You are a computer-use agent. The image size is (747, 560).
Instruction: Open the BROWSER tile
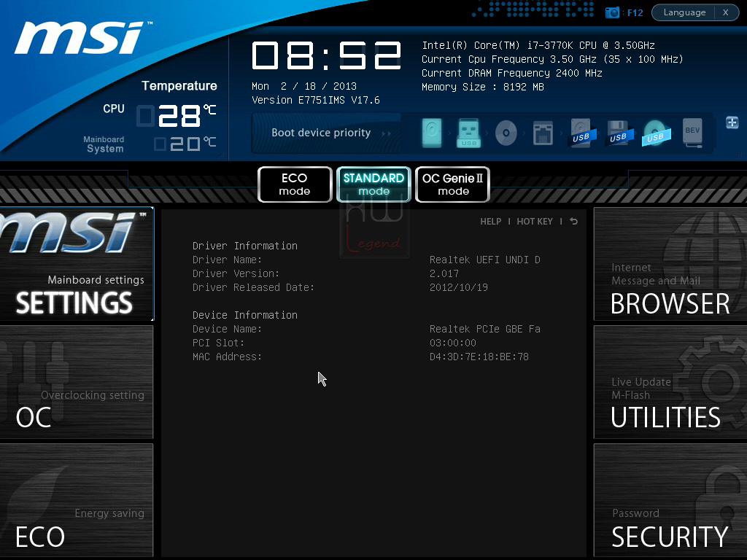click(670, 264)
